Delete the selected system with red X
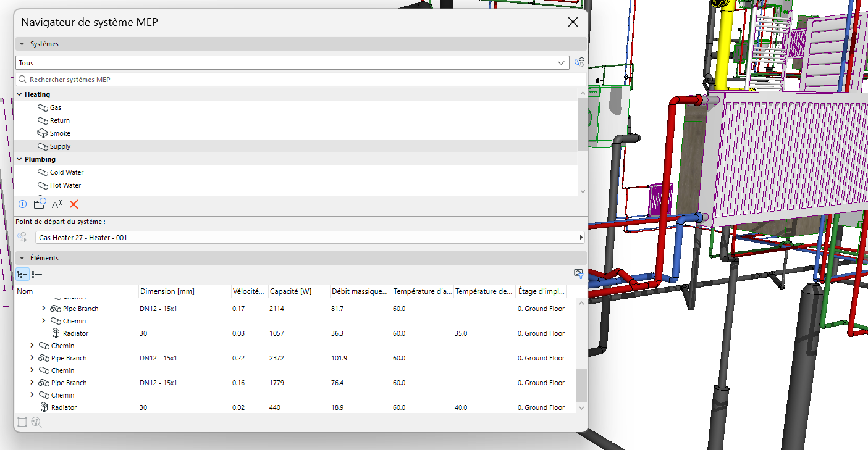Screen dimensions: 868x450 74,204
